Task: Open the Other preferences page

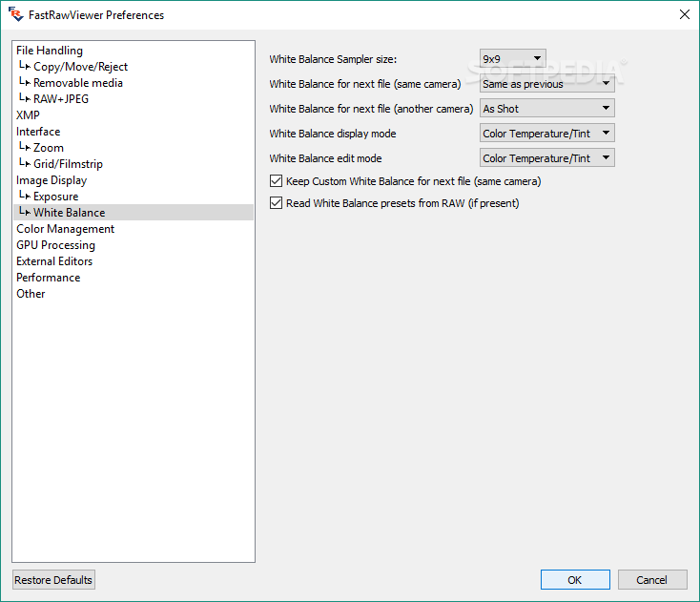Action: (31, 294)
